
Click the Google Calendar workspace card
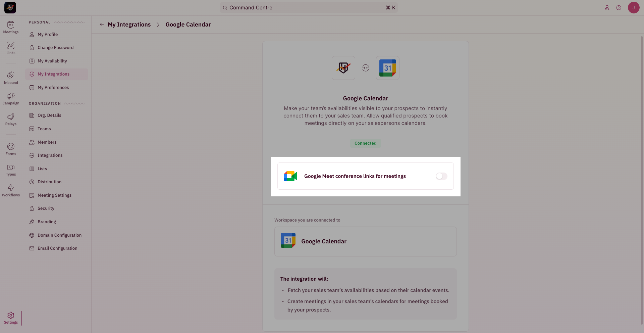(x=365, y=241)
